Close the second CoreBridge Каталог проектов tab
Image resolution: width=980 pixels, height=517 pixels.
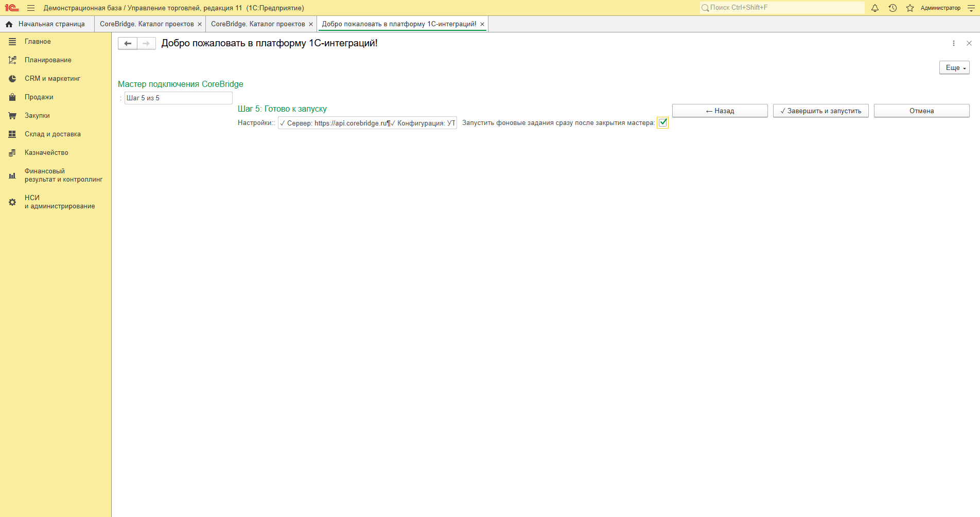311,24
